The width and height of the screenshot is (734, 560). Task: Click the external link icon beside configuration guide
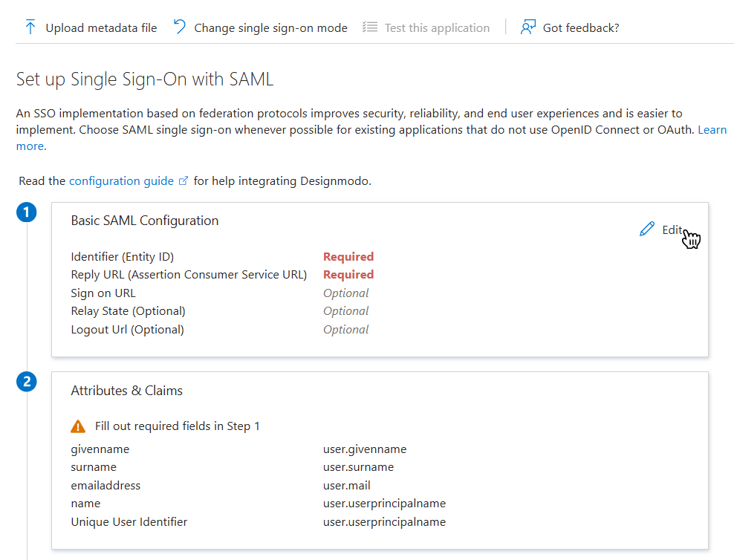point(183,181)
